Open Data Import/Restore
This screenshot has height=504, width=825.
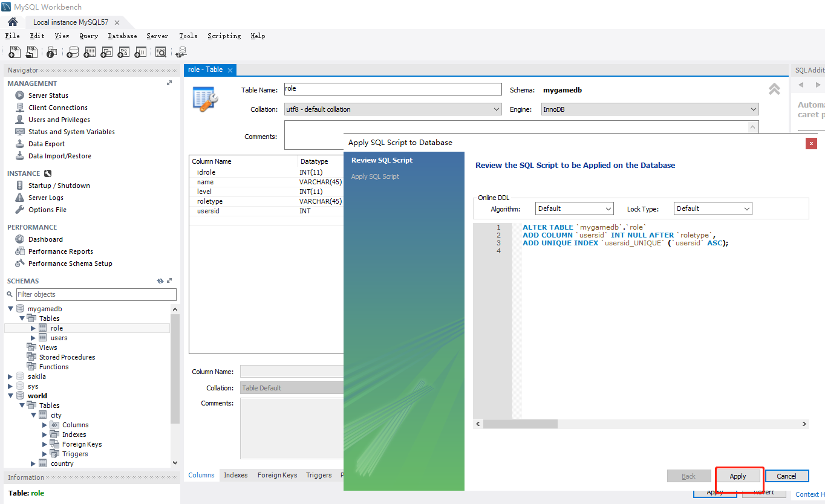coord(59,156)
